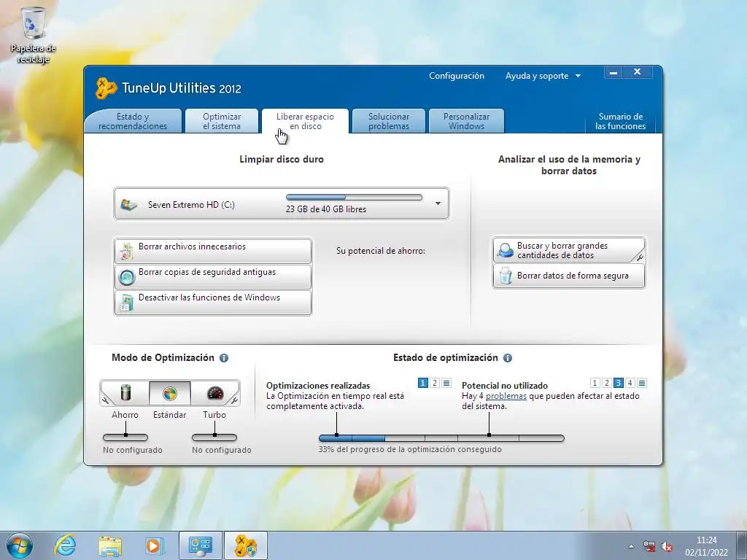This screenshot has height=560, width=747.
Task: Click the Windows functions disable icon
Action: click(x=127, y=303)
